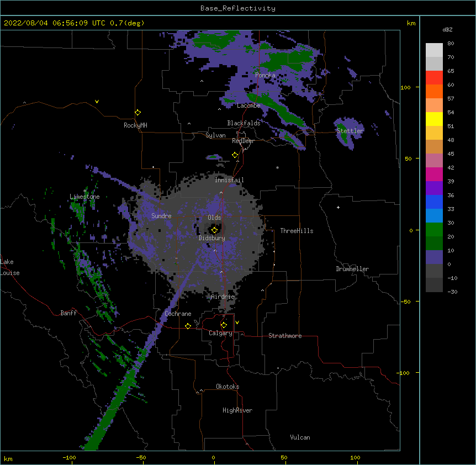Click the Okotoks town label
The width and height of the screenshot is (476, 465).
pos(228,387)
